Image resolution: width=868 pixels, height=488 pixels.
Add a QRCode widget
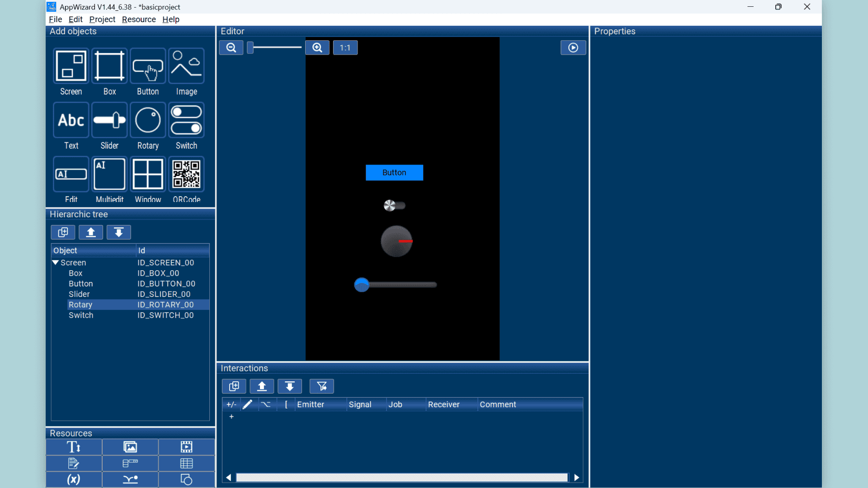[x=186, y=174]
